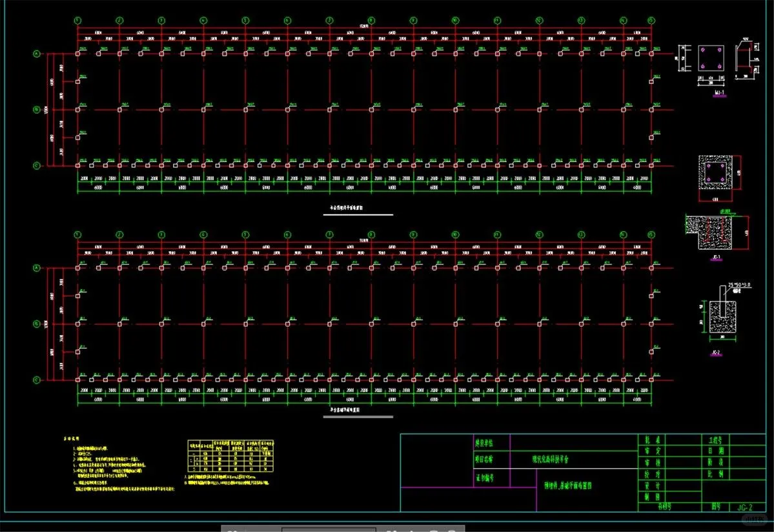Select the MJ-1 anchor plate side section view
Screen dimensions: 774x532
[746, 59]
